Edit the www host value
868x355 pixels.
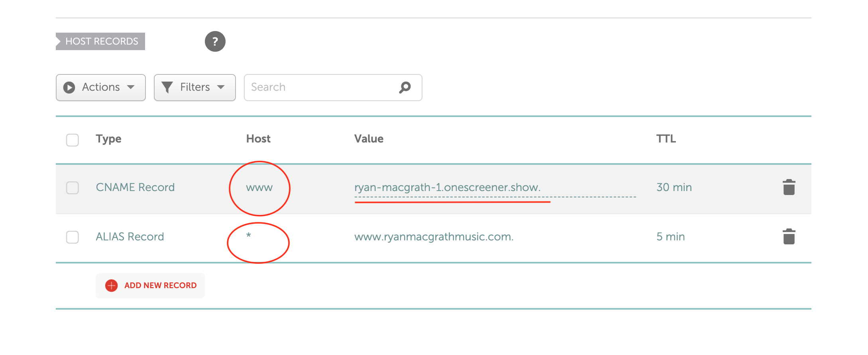pyautogui.click(x=259, y=187)
